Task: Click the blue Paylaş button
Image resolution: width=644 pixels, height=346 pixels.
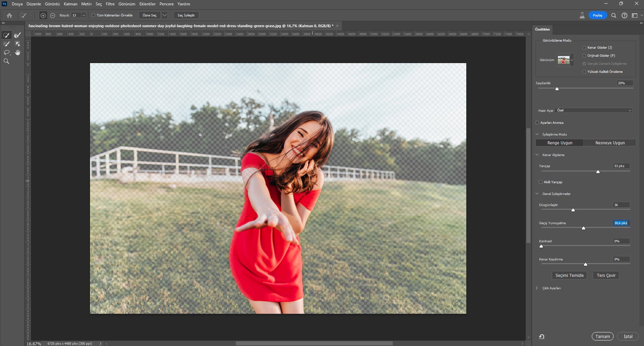Action: [x=598, y=15]
